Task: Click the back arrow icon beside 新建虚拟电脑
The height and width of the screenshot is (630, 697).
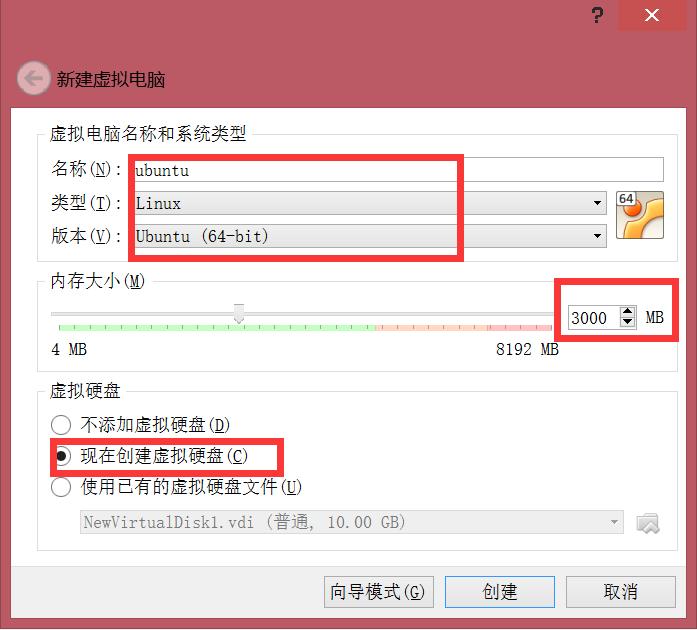Action: (33, 78)
